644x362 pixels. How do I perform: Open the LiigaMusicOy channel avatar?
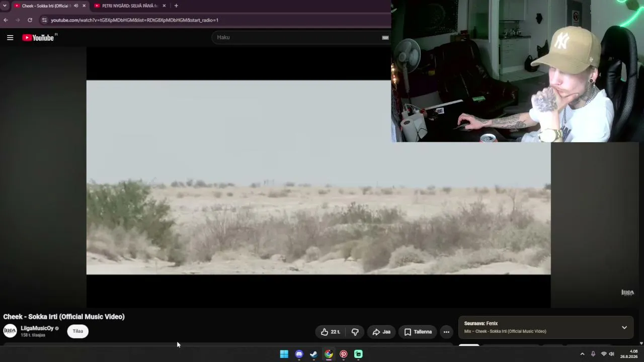10,331
